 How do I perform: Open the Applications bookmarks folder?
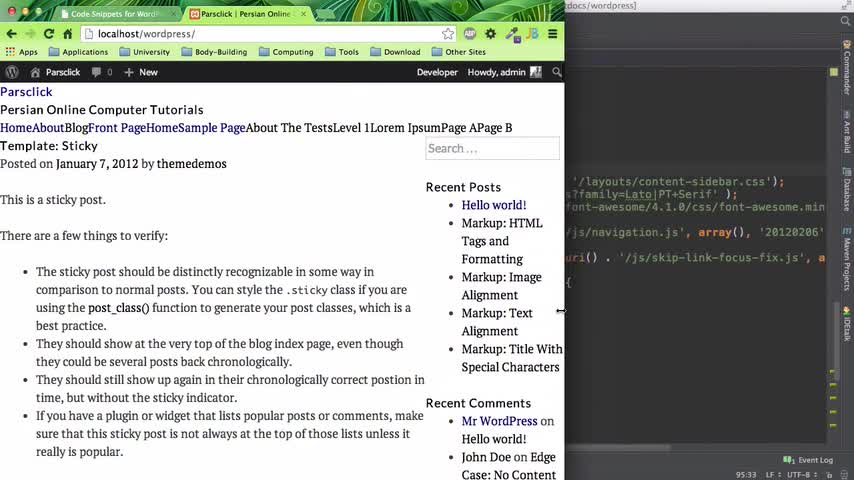(78, 52)
